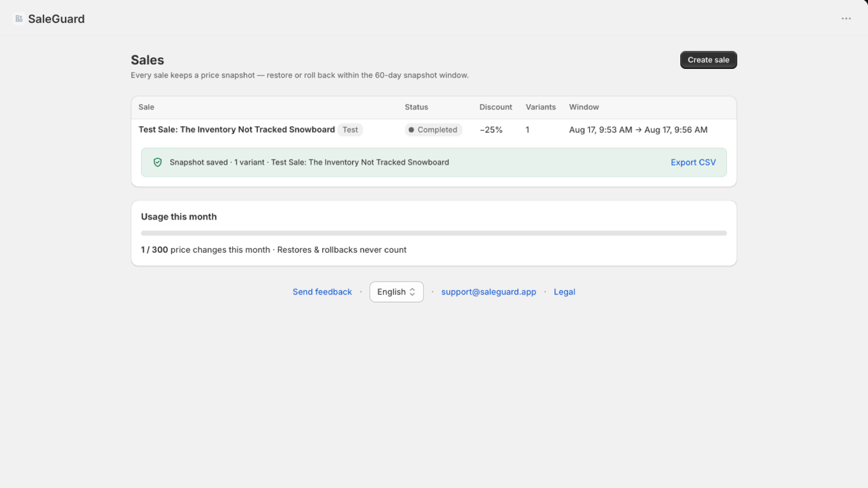
Task: Click the Sale column header
Action: (x=146, y=107)
